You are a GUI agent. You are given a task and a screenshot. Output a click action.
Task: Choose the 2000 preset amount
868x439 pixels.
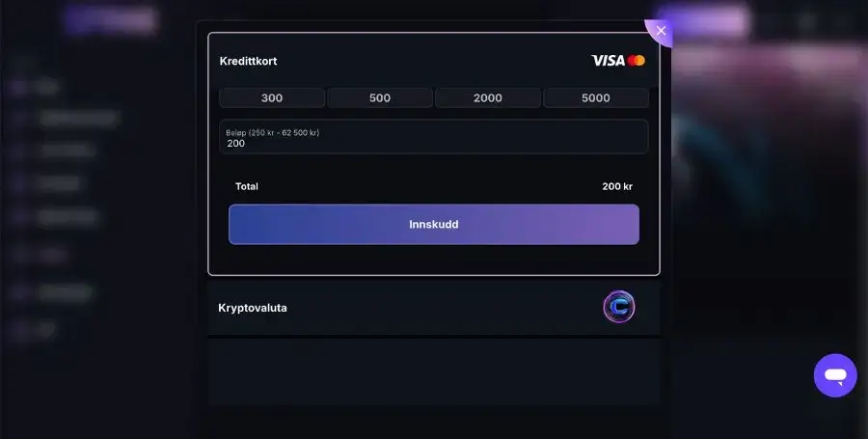click(x=488, y=98)
